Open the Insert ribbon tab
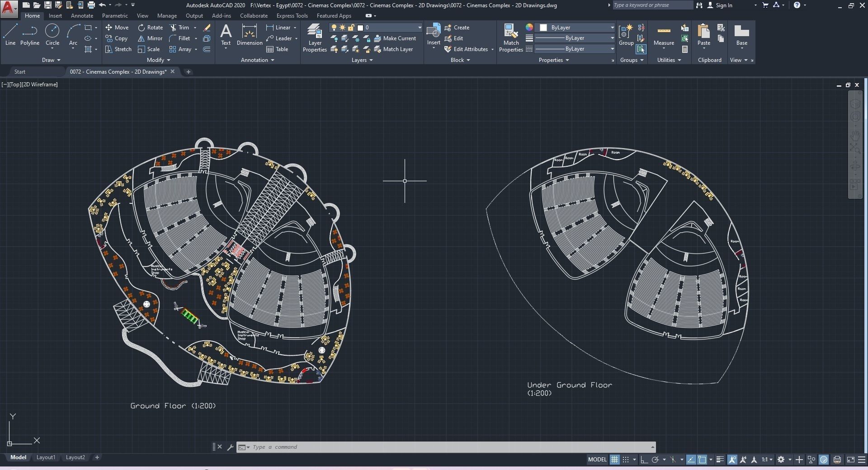868x470 pixels. (55, 16)
